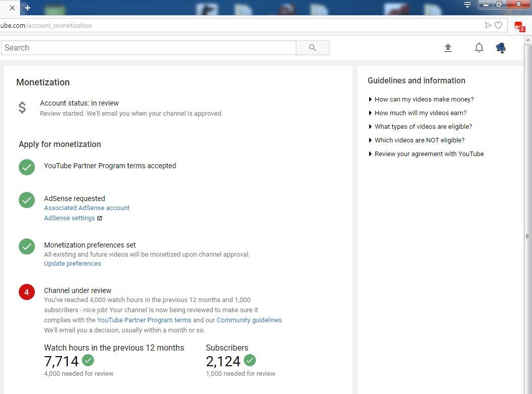
Task: Click the search magnifier button
Action: (x=313, y=48)
